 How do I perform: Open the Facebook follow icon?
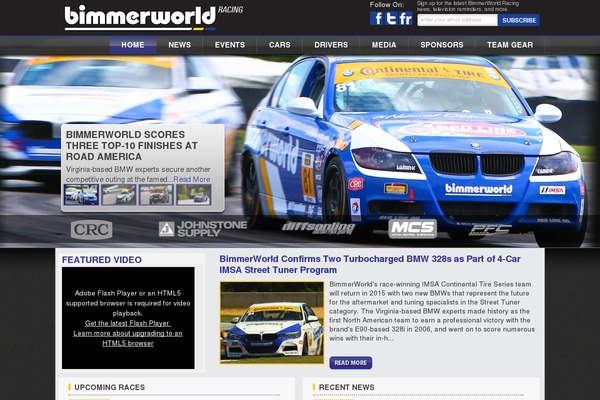click(x=377, y=18)
